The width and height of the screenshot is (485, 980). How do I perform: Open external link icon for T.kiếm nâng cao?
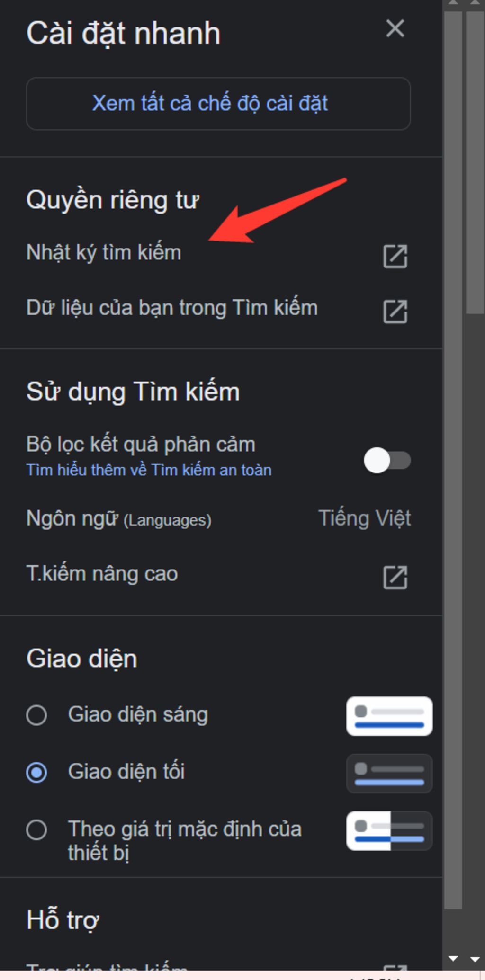pyautogui.click(x=395, y=577)
